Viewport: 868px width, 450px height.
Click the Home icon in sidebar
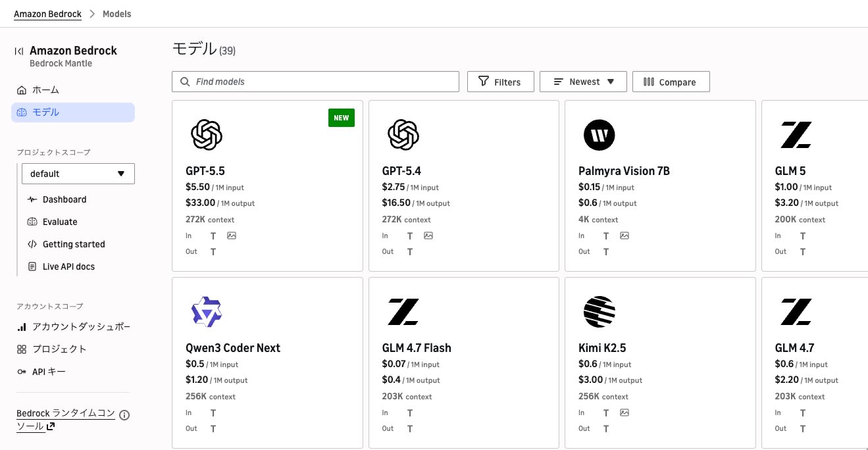[x=22, y=90]
